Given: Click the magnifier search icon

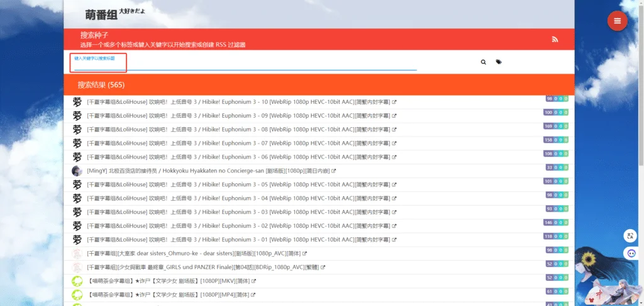Looking at the screenshot, I should (x=483, y=62).
